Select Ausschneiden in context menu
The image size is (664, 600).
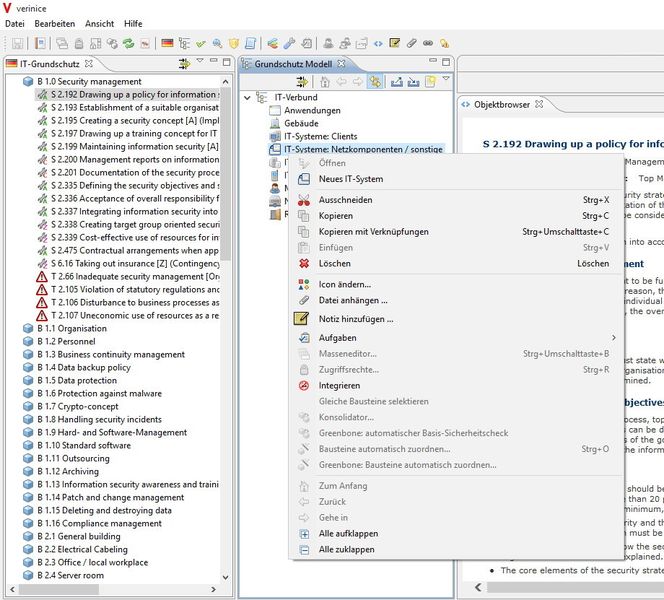coord(455,200)
